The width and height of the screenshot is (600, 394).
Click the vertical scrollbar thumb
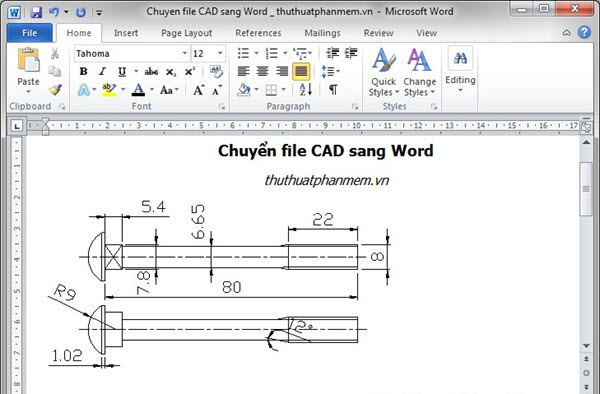click(x=586, y=189)
